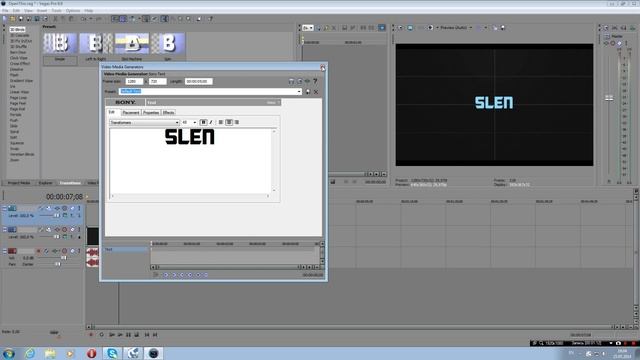This screenshot has width=640, height=360.
Task: Click the Master bus volume fader
Action: (x=609, y=98)
